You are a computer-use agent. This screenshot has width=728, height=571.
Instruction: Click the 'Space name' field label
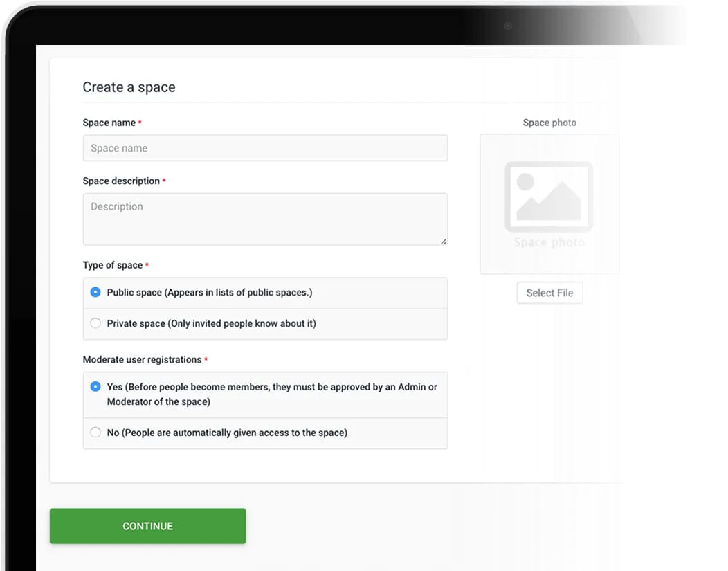[109, 123]
